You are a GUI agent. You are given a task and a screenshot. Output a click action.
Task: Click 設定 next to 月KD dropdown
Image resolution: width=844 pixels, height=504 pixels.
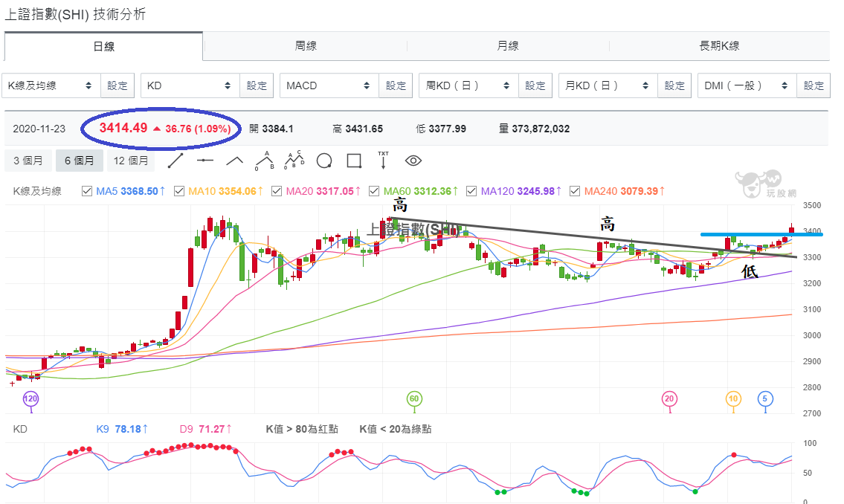[674, 85]
